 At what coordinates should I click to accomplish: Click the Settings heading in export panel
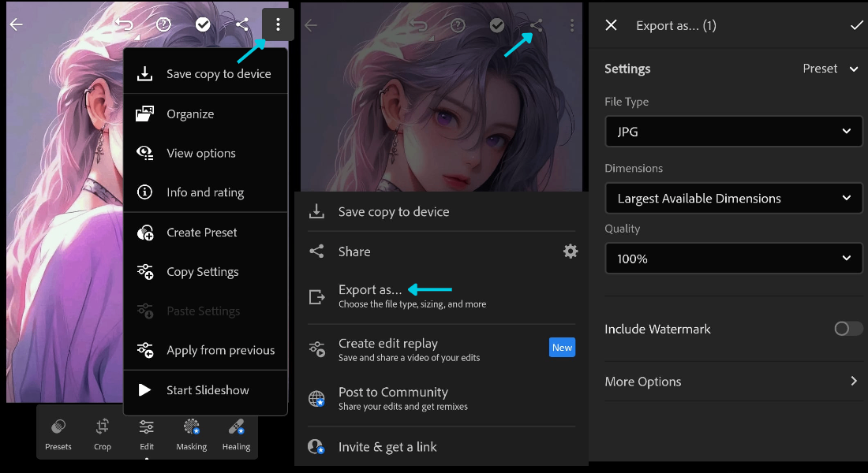tap(627, 69)
